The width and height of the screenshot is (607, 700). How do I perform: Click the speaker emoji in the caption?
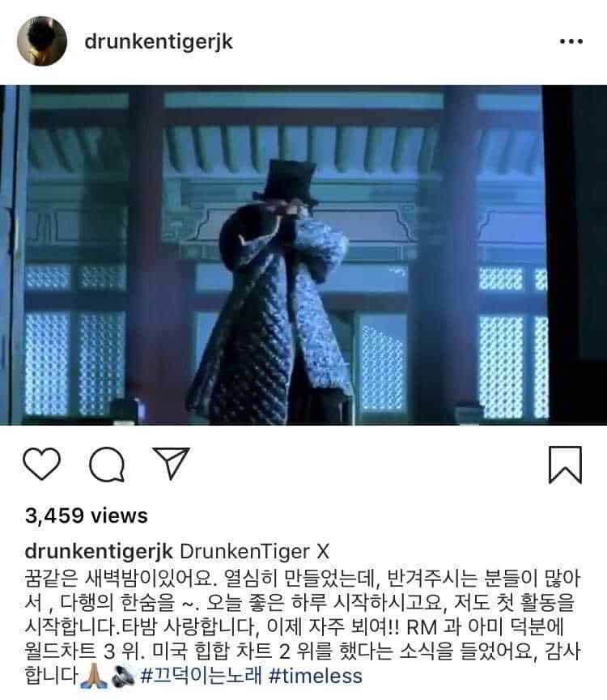123,676
